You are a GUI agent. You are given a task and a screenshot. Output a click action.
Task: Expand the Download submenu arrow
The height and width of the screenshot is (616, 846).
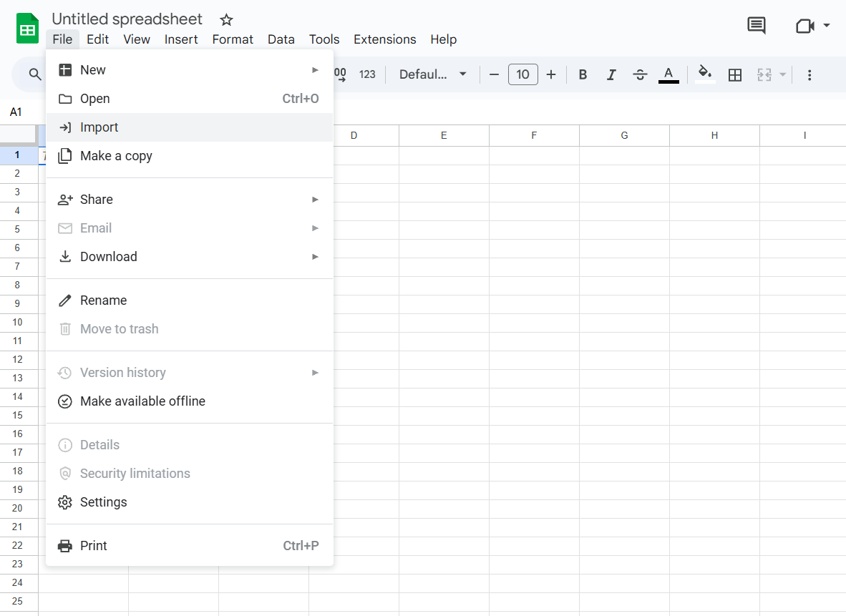(315, 257)
